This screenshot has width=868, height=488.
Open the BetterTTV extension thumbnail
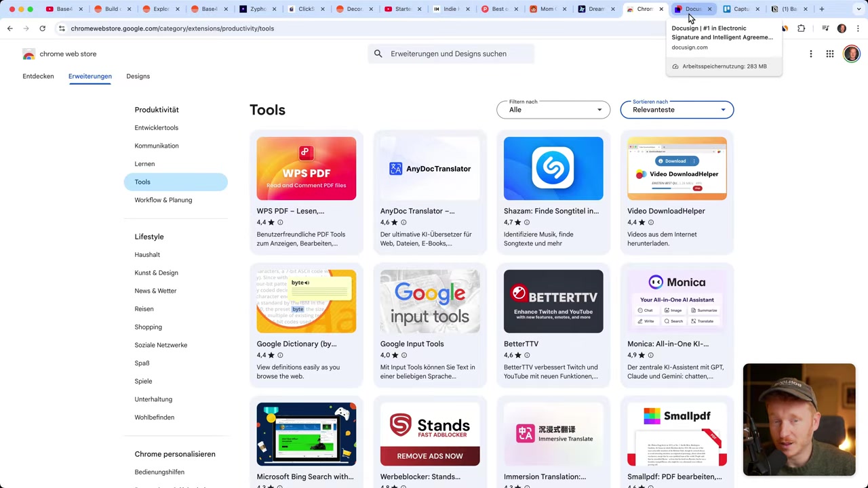coord(553,302)
